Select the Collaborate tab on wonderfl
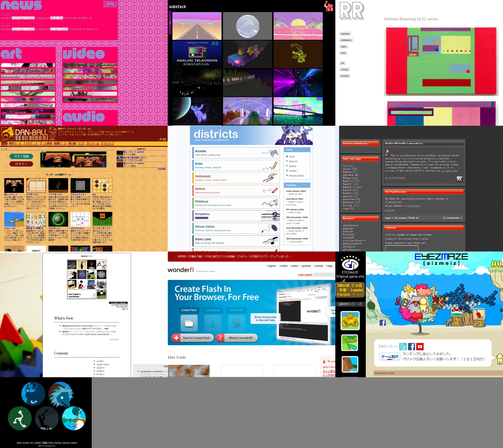503x448 pixels. [x=213, y=310]
